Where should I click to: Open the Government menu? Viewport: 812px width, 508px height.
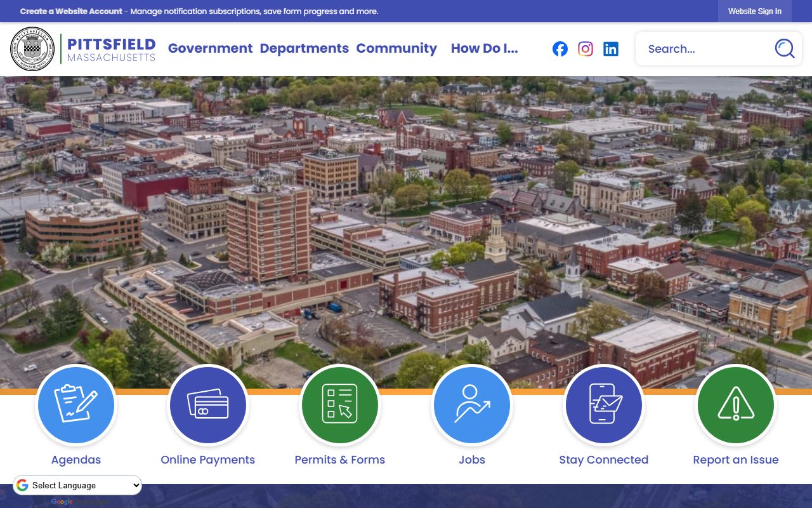210,48
